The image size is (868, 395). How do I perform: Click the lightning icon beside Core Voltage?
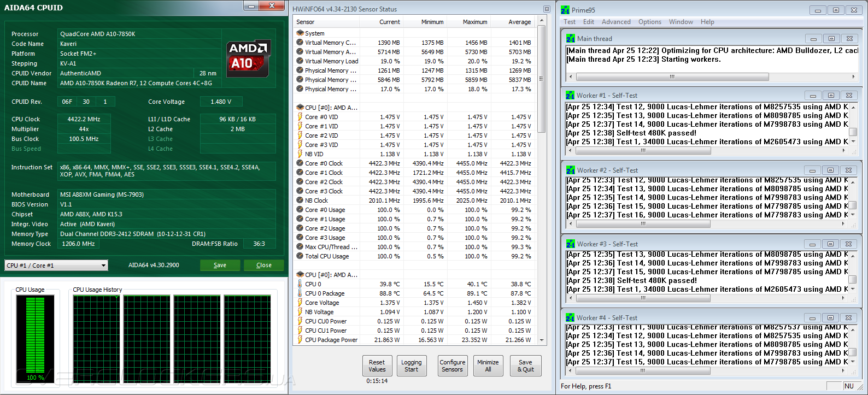point(300,302)
